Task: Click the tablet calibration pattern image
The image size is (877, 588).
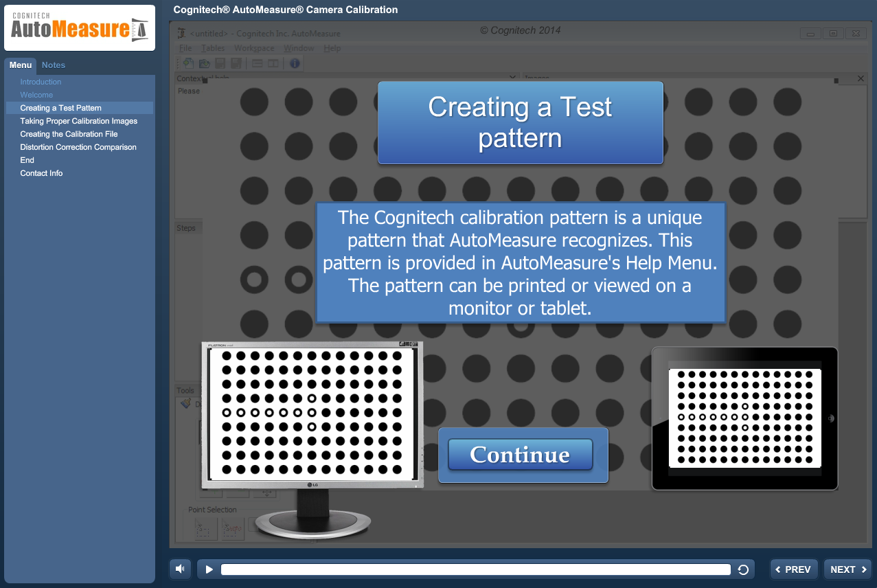Action: click(x=744, y=418)
